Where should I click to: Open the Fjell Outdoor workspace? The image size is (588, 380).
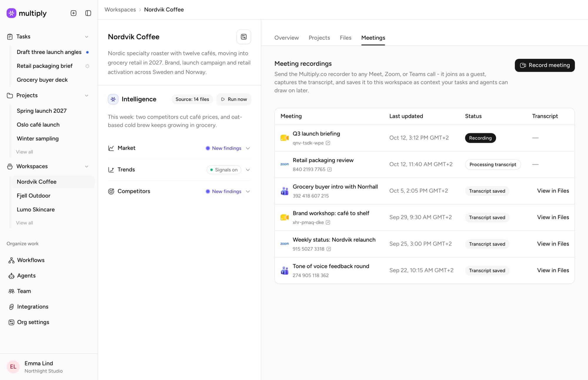pos(34,196)
